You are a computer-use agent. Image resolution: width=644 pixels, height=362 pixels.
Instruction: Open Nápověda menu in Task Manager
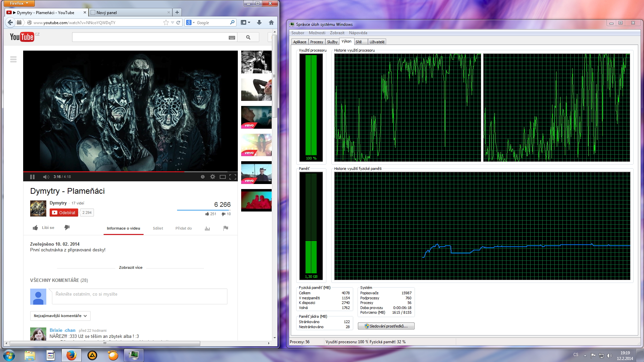(358, 33)
